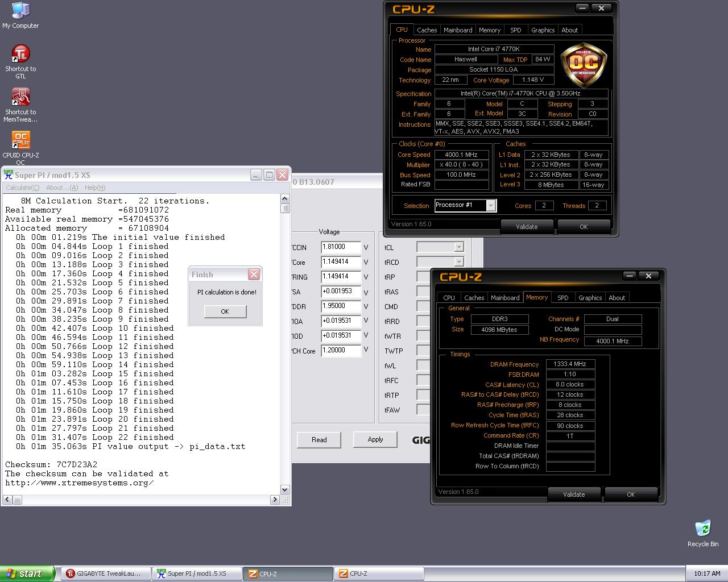
Task: Click OK in the lower CPU-Z memory window
Action: click(631, 494)
